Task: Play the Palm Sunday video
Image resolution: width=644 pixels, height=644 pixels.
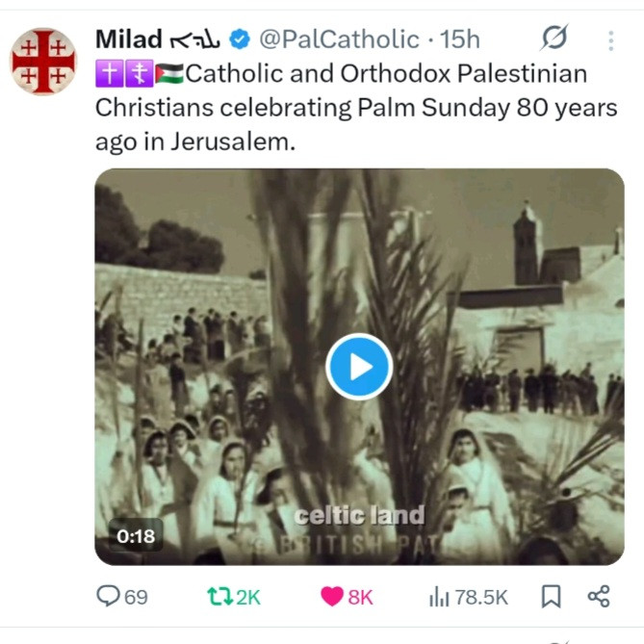Action: tap(358, 366)
